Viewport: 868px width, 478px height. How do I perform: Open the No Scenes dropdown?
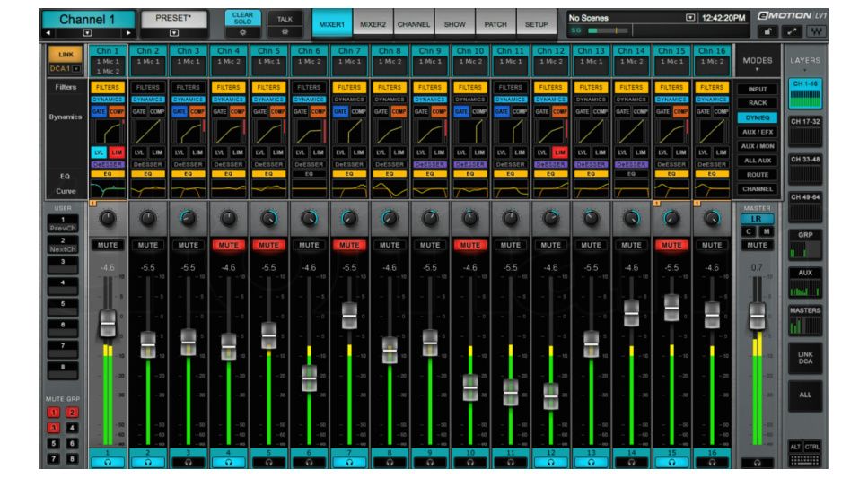click(689, 18)
